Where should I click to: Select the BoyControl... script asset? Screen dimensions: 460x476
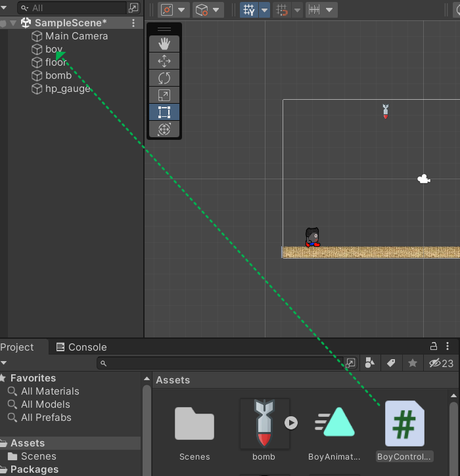[404, 423]
